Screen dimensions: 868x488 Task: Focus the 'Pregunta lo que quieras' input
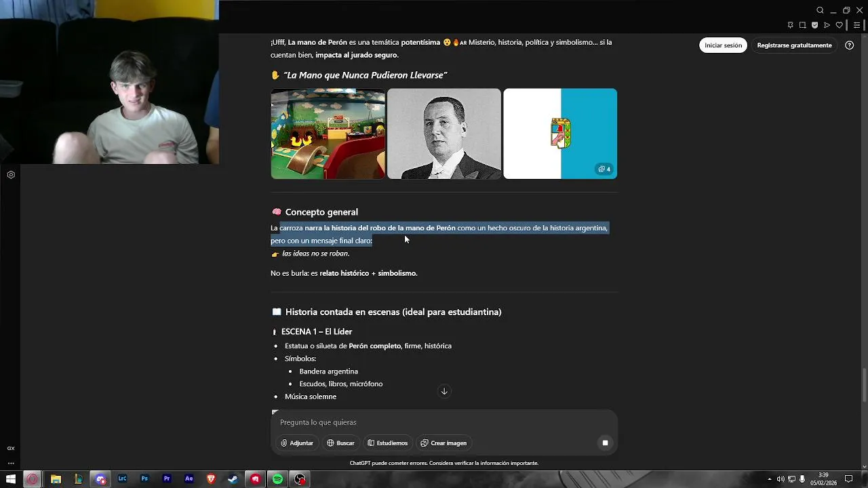point(444,422)
